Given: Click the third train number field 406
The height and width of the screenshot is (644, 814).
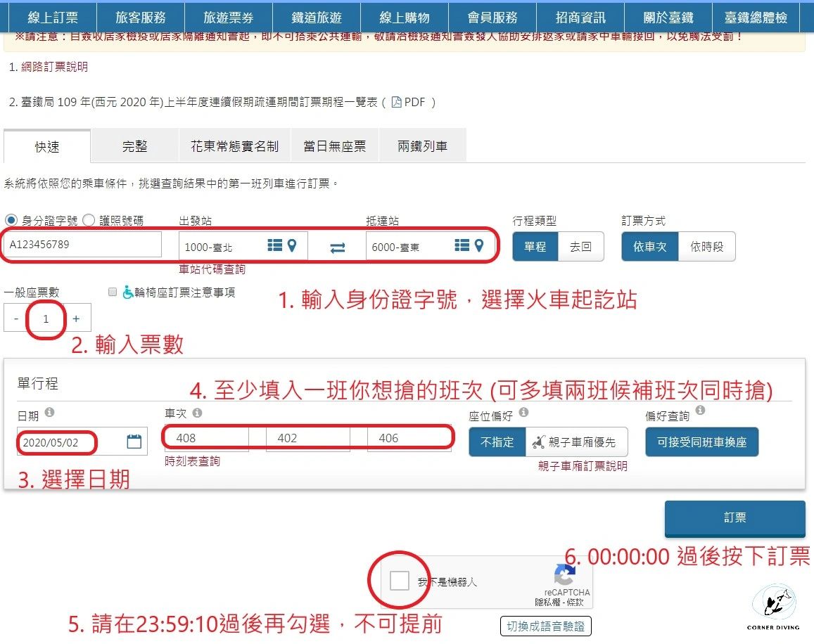Looking at the screenshot, I should pos(409,438).
